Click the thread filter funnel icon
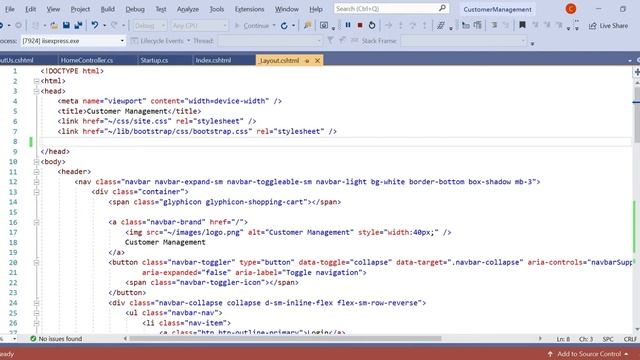Screen dimensions: 640x360 [x=331, y=40]
